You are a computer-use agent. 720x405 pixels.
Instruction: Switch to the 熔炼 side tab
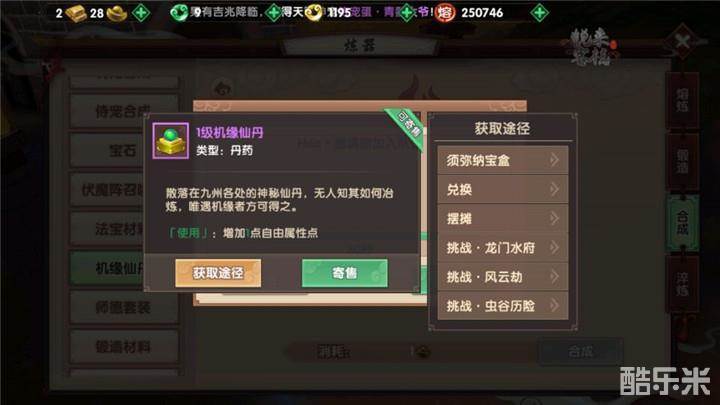point(683,101)
